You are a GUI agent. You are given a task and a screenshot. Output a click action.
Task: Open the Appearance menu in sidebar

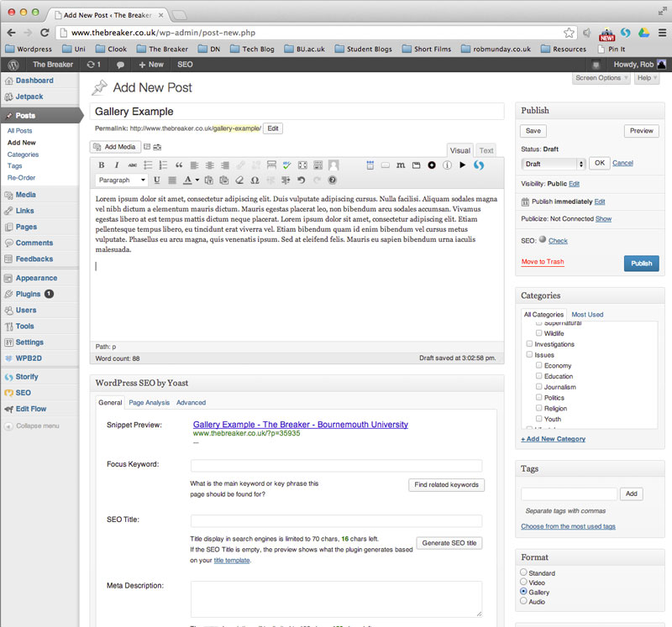point(36,278)
